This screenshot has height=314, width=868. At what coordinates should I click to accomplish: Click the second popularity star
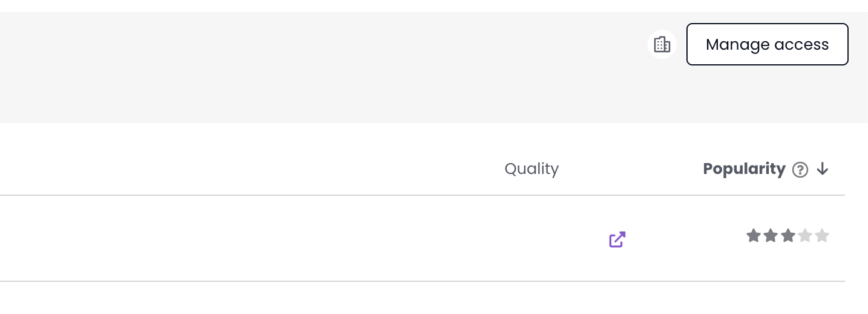click(x=771, y=236)
